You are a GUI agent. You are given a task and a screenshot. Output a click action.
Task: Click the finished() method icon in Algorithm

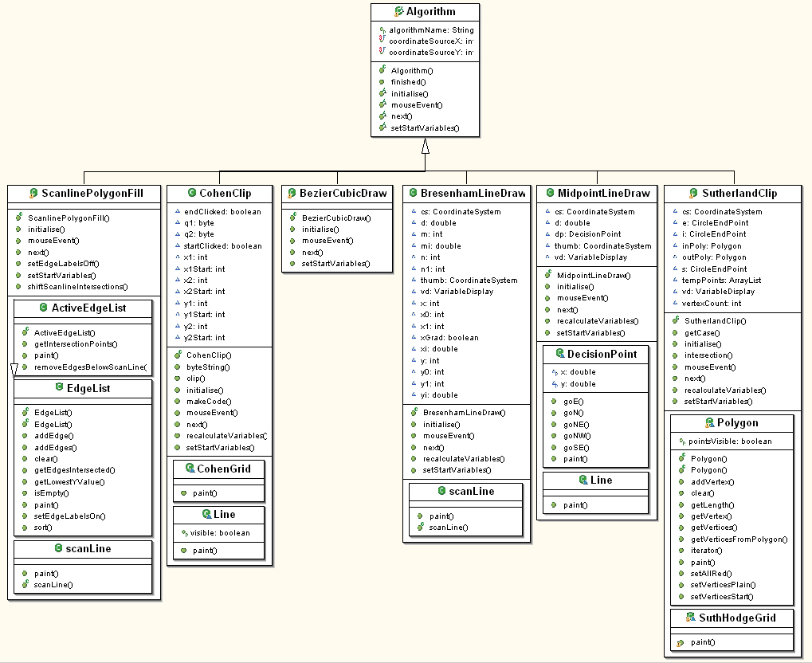pyautogui.click(x=382, y=82)
